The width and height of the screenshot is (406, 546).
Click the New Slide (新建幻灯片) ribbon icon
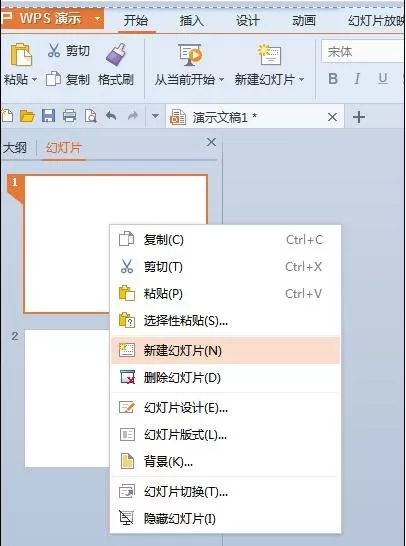point(269,55)
